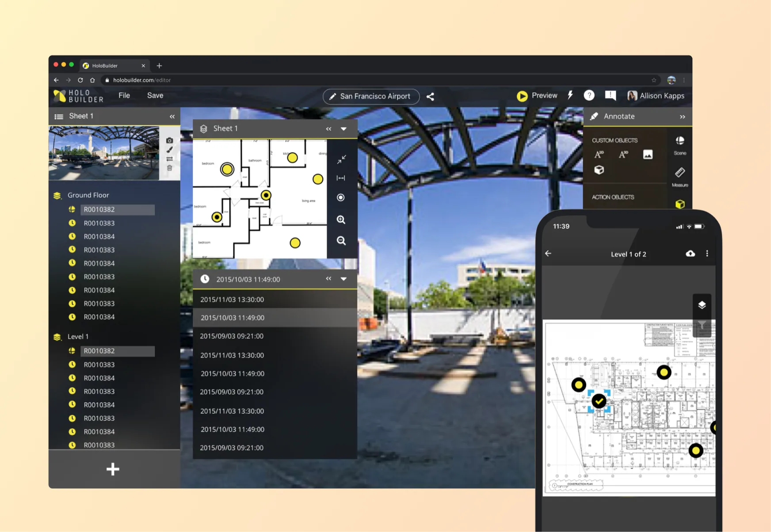
Task: Open the help question mark icon
Action: pos(589,95)
